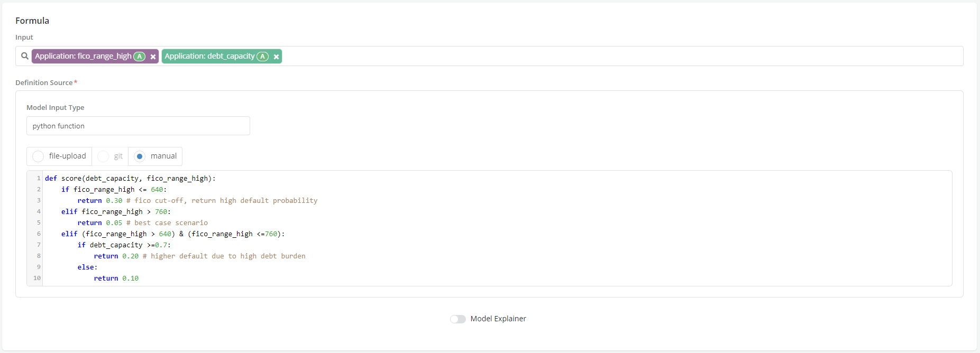980x353 pixels.
Task: Click the else: line in the code editor
Action: 87,267
